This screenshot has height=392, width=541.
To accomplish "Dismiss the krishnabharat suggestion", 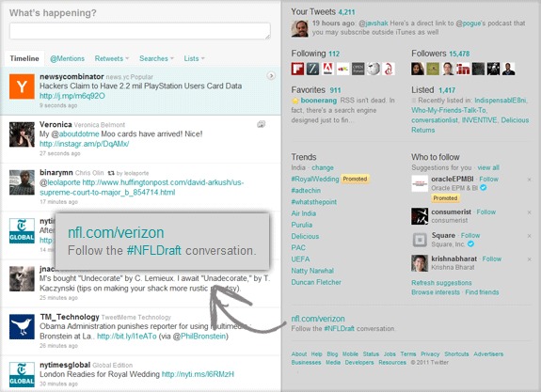I will 530,259.
